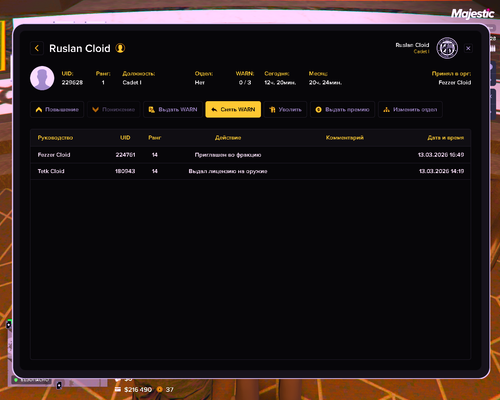Issue a warning with Выдать WARN
500x400 pixels.
(x=173, y=109)
